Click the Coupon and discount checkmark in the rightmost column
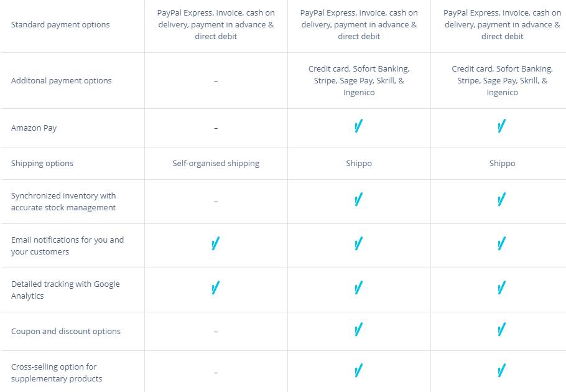The image size is (566, 392). (x=501, y=330)
